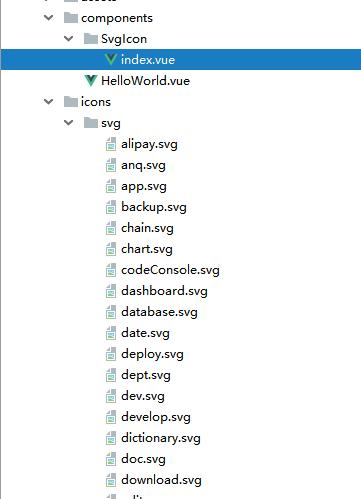Click the file icon beside date.svg
361x499 pixels.
coord(111,333)
